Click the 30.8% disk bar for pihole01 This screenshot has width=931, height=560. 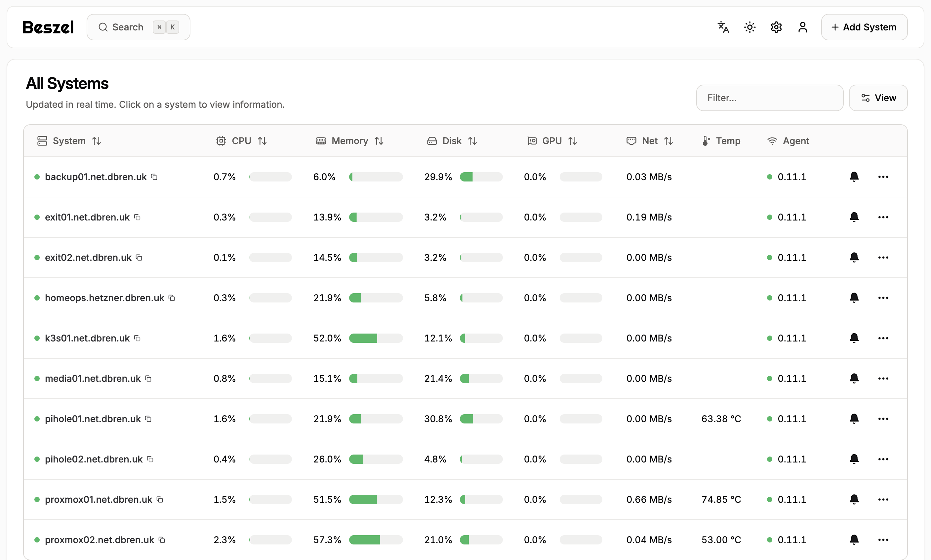(481, 419)
